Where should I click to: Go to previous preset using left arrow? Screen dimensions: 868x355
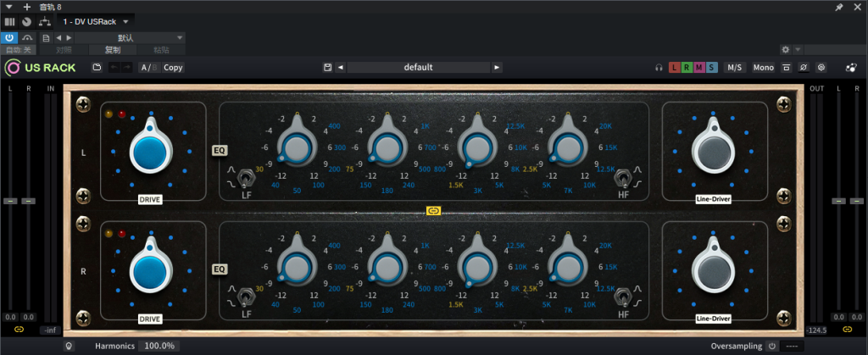click(x=341, y=68)
